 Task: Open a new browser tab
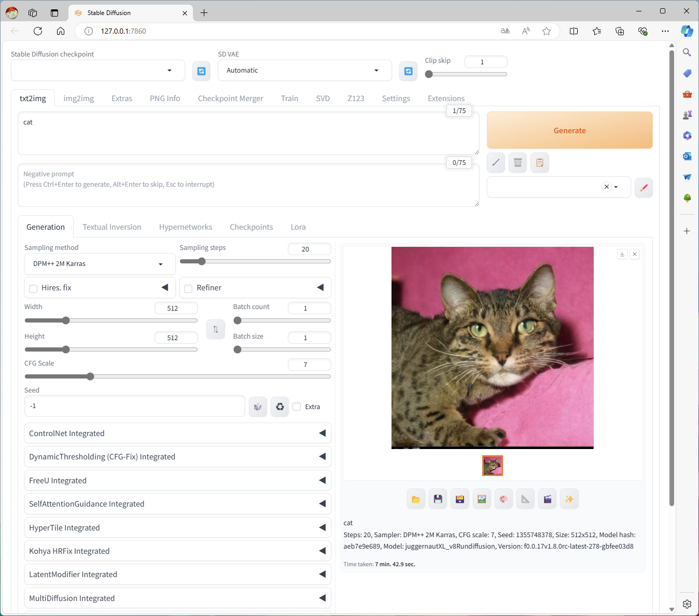204,13
